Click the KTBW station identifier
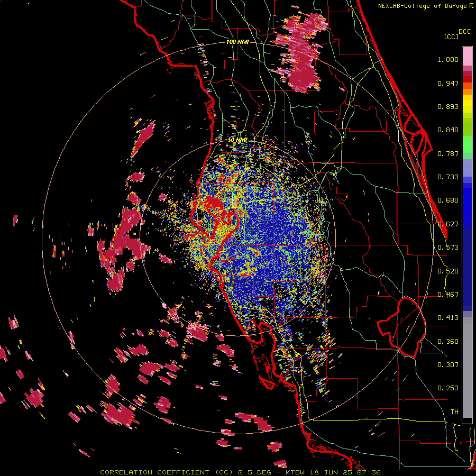This screenshot has height=476, width=476. (x=295, y=472)
